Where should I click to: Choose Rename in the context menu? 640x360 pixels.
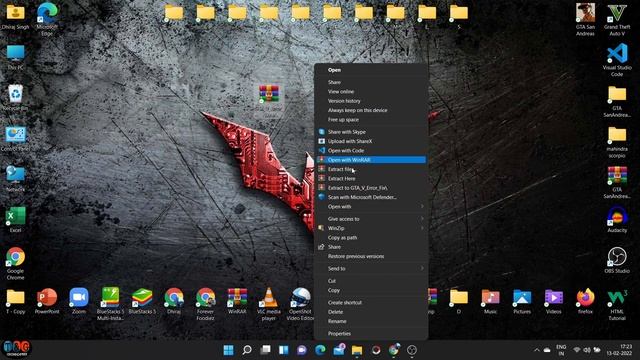point(371,321)
